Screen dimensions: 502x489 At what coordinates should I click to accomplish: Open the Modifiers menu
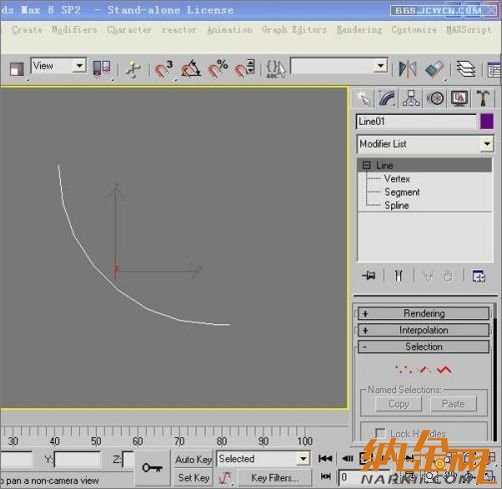[x=74, y=30]
